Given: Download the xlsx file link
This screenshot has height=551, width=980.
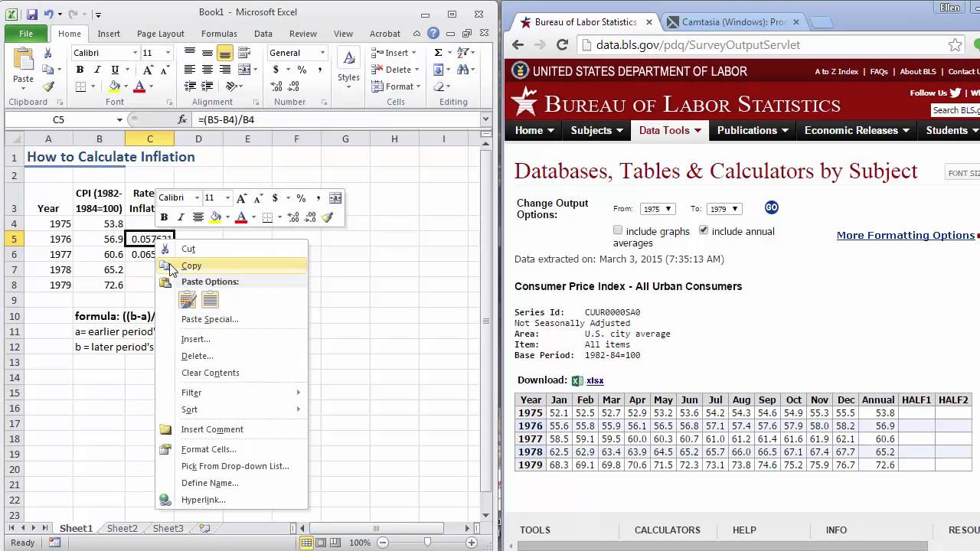Looking at the screenshot, I should [595, 380].
